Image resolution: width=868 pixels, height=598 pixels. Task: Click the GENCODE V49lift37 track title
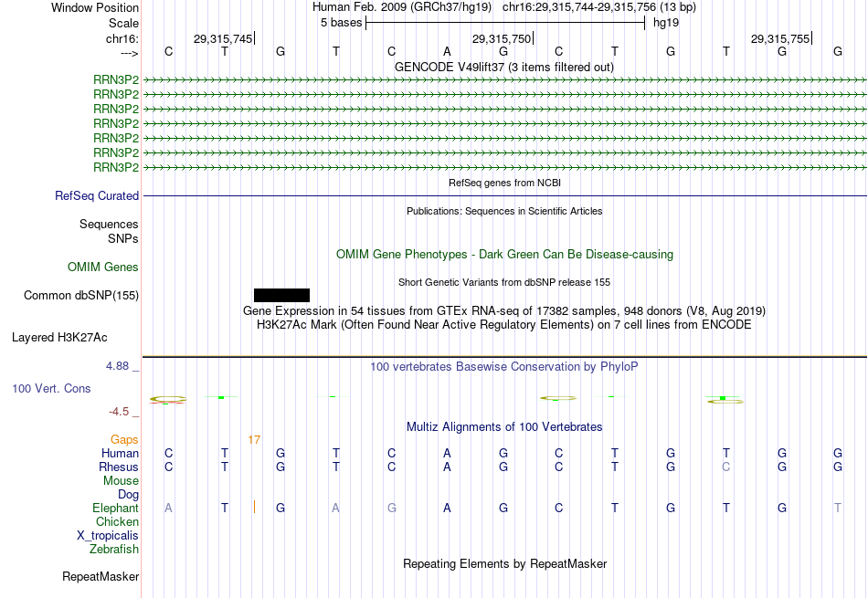coord(504,67)
